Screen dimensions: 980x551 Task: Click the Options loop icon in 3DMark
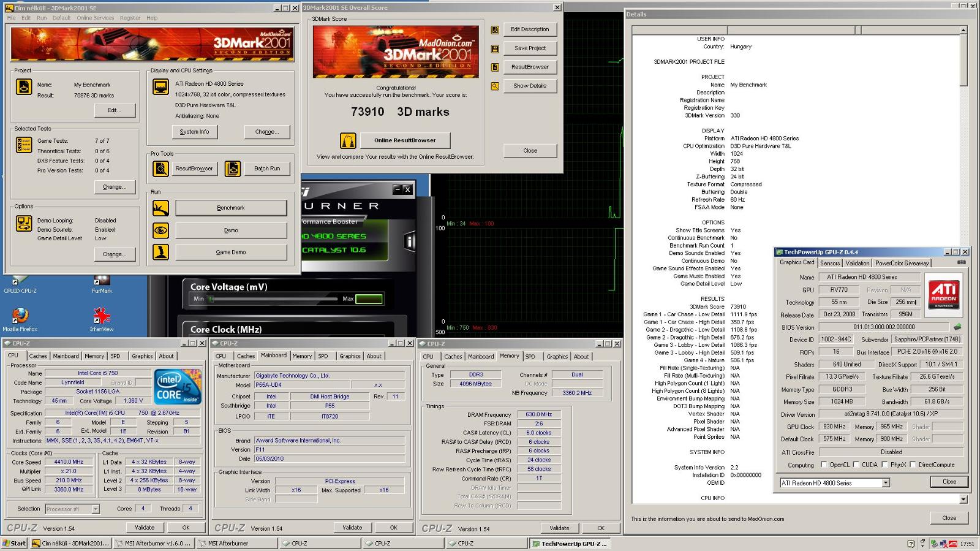tap(24, 224)
